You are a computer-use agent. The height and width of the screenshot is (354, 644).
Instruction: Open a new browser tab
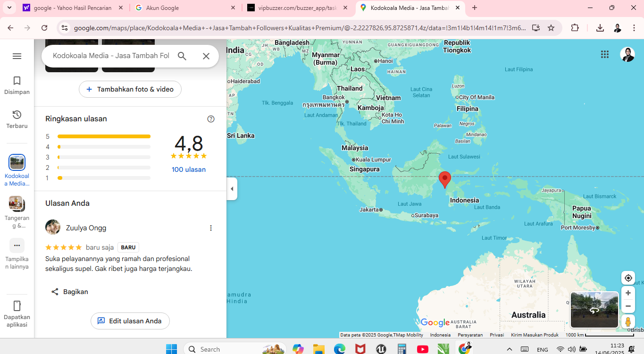475,8
